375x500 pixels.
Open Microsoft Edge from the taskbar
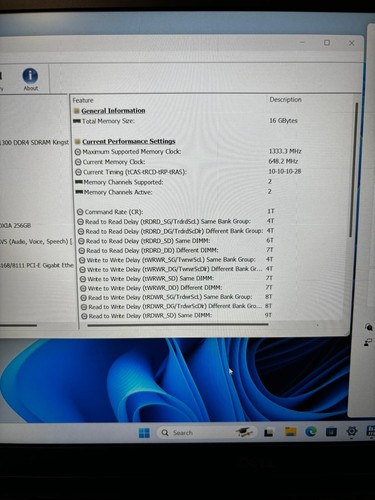[311, 432]
